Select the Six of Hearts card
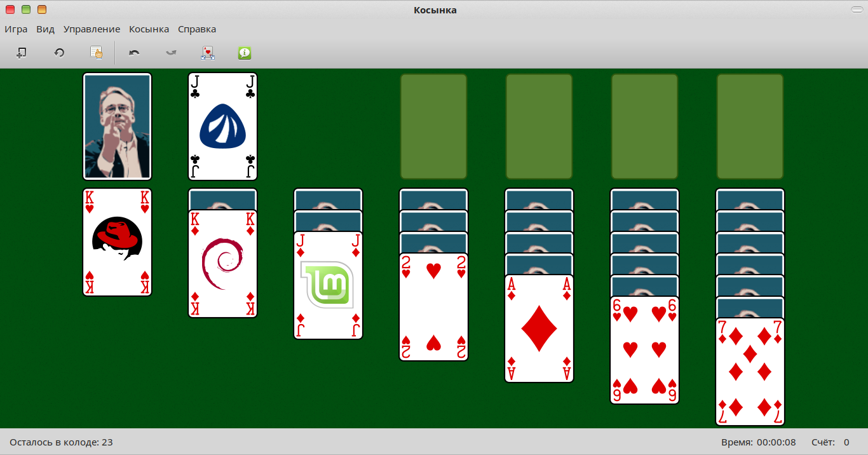 [644, 350]
